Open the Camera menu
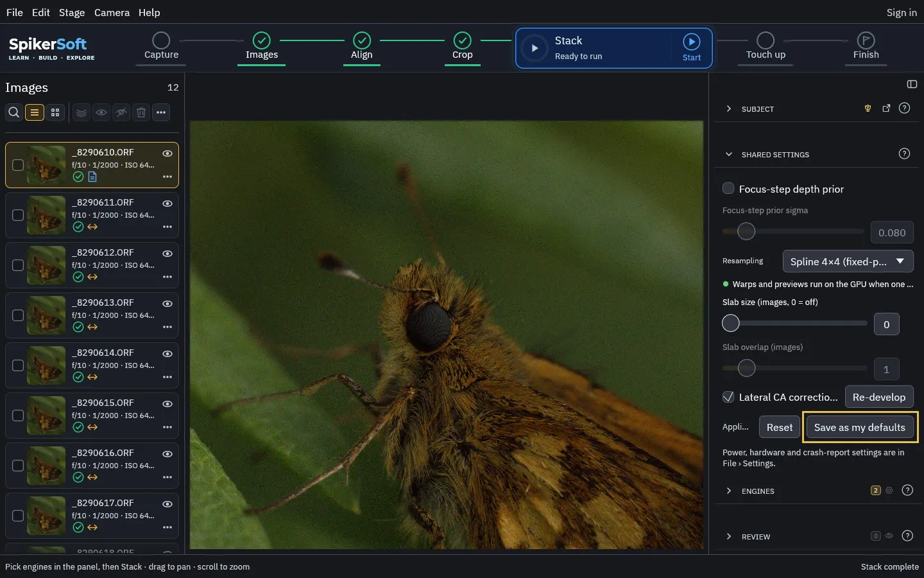 (112, 12)
